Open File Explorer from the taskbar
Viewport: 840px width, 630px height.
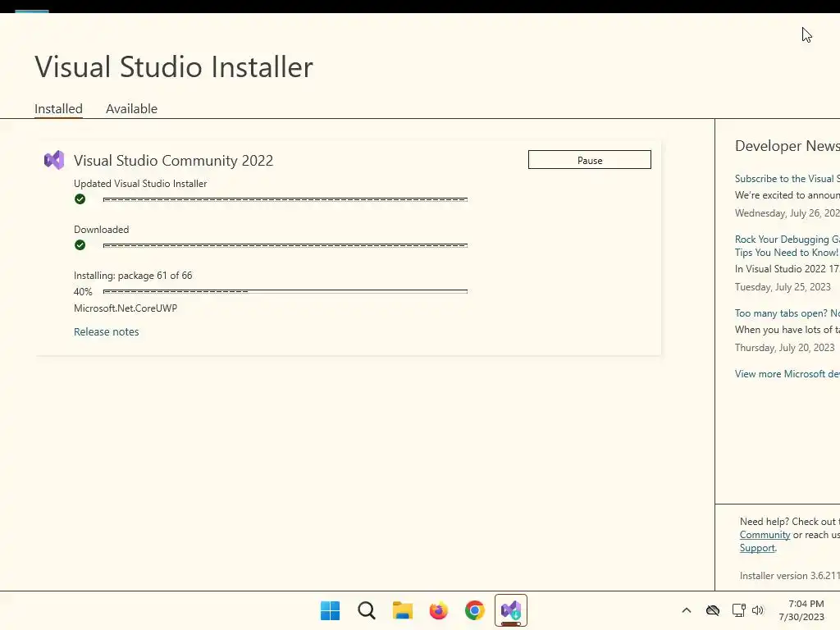pyautogui.click(x=402, y=610)
